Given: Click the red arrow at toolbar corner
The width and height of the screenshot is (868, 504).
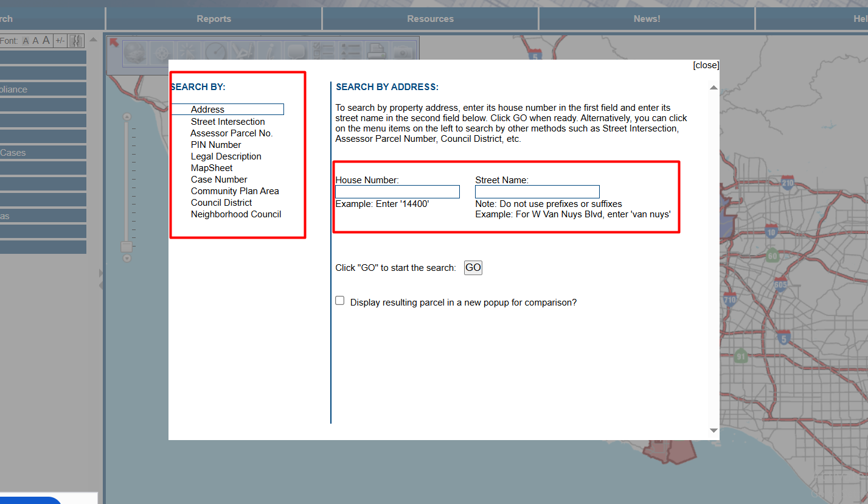Looking at the screenshot, I should [x=114, y=42].
